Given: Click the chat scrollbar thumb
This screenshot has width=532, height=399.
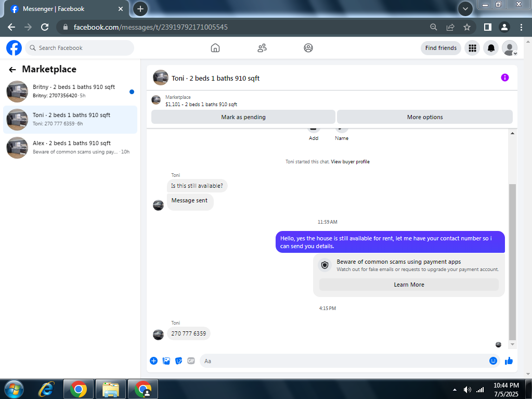Looking at the screenshot, I should tap(512, 262).
